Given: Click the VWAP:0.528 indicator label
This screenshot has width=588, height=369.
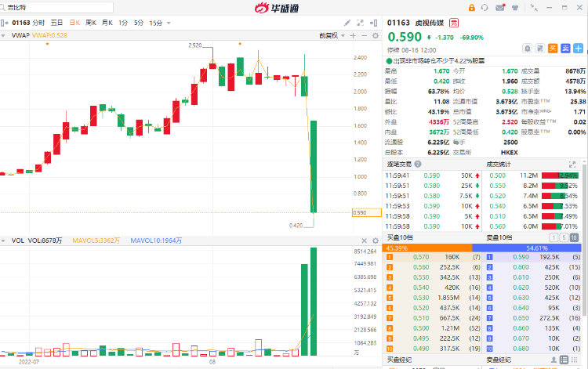Looking at the screenshot, I should (49, 35).
